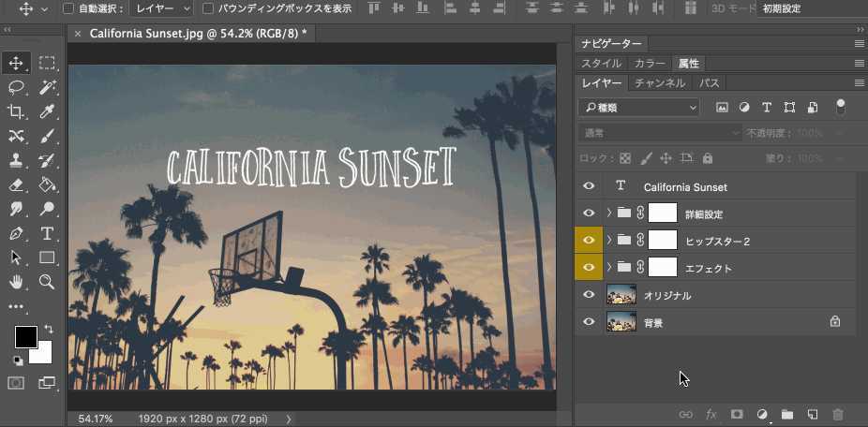The height and width of the screenshot is (427, 868).
Task: Open the カラー panel tab
Action: [650, 64]
